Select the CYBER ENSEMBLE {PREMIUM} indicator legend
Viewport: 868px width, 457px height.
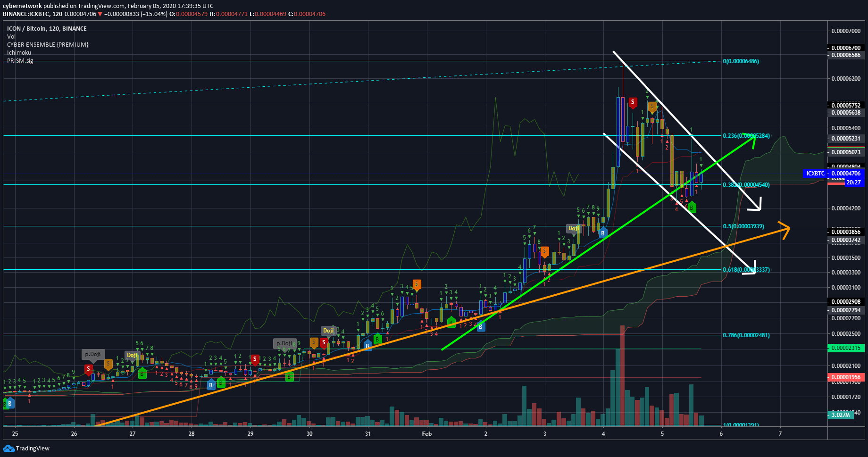tap(48, 44)
